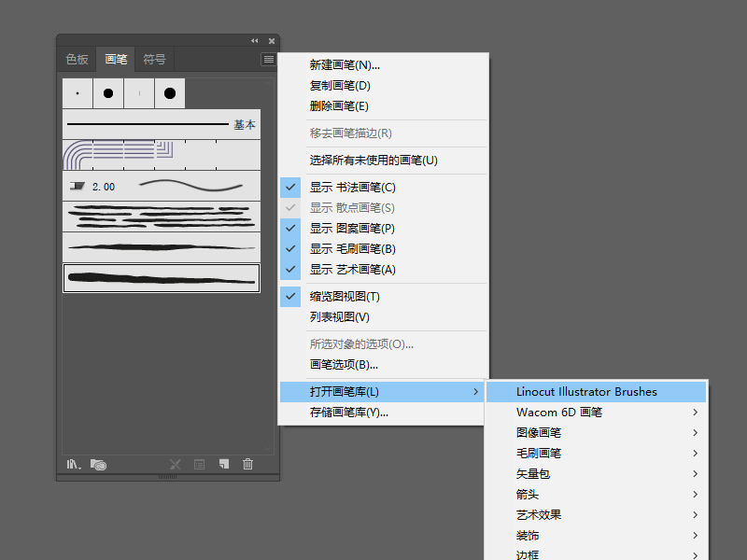The height and width of the screenshot is (560, 747).
Task: Click 所选对象的选项(O)... entry
Action: [x=383, y=344]
